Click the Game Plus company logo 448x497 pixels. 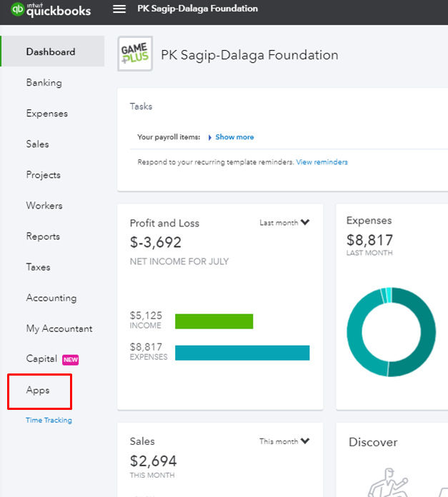coord(135,54)
